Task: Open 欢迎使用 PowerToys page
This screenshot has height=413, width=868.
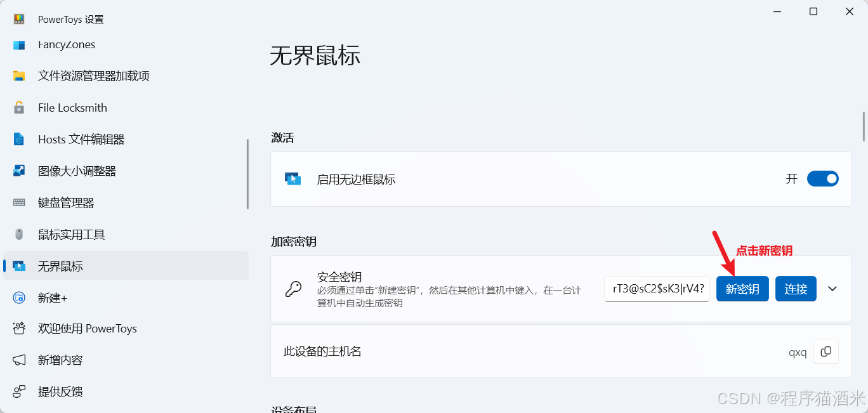Action: click(126, 329)
